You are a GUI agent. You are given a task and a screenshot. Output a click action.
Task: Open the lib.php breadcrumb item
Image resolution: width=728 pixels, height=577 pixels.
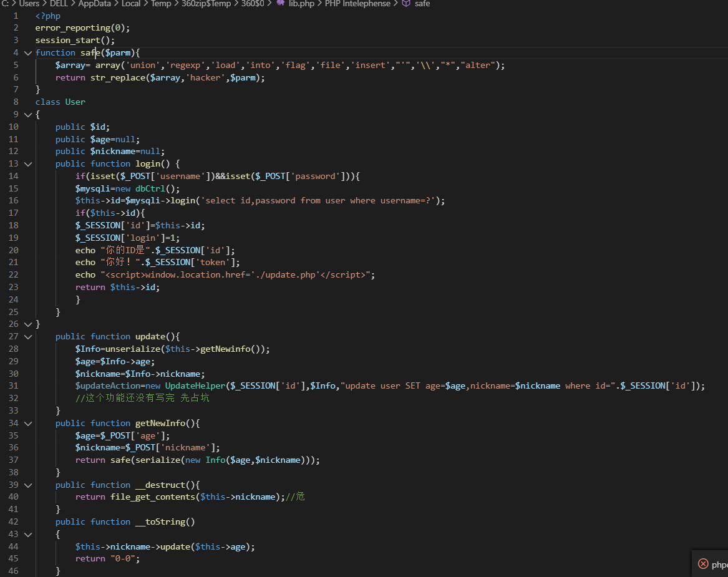[x=301, y=3]
